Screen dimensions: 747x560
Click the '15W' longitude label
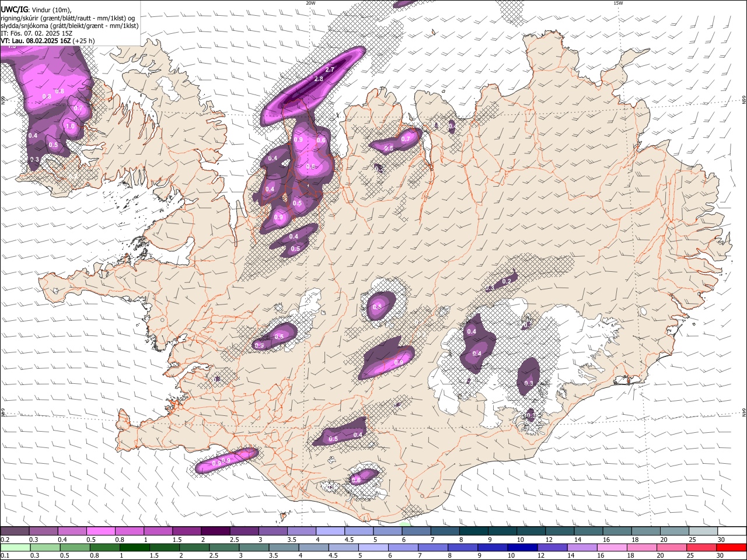pyautogui.click(x=618, y=3)
